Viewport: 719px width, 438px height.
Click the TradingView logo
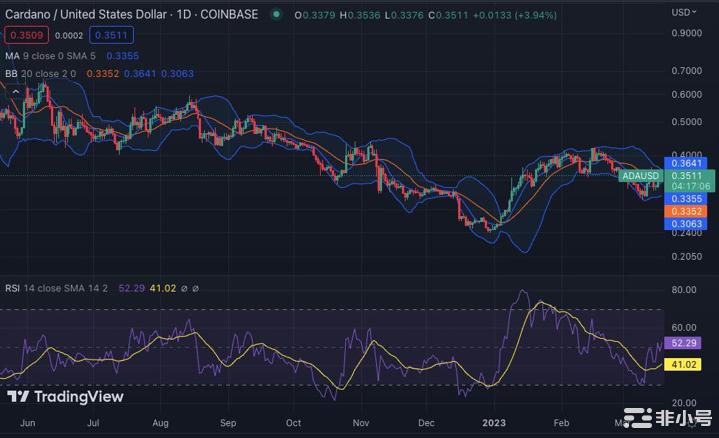pos(65,397)
